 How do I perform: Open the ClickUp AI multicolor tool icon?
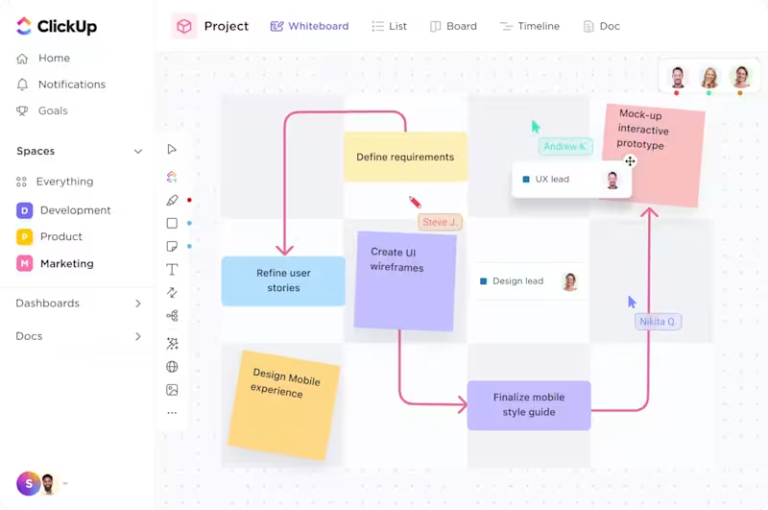pyautogui.click(x=171, y=176)
